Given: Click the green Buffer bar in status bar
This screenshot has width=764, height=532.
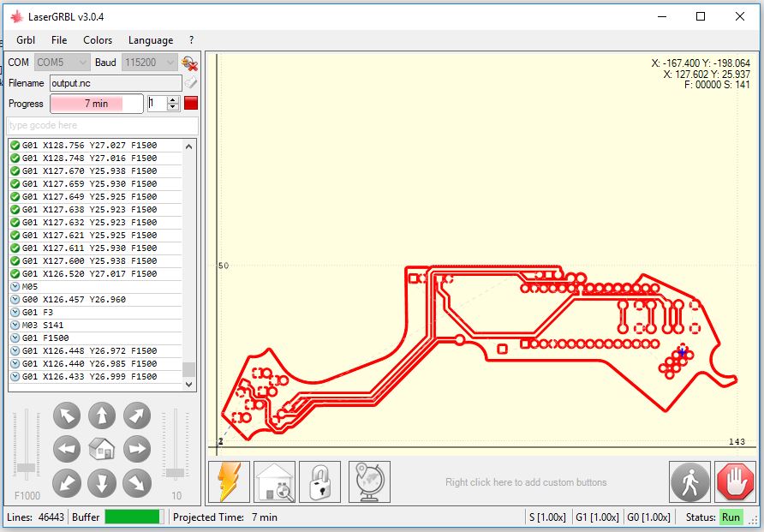Looking at the screenshot, I should (x=134, y=517).
